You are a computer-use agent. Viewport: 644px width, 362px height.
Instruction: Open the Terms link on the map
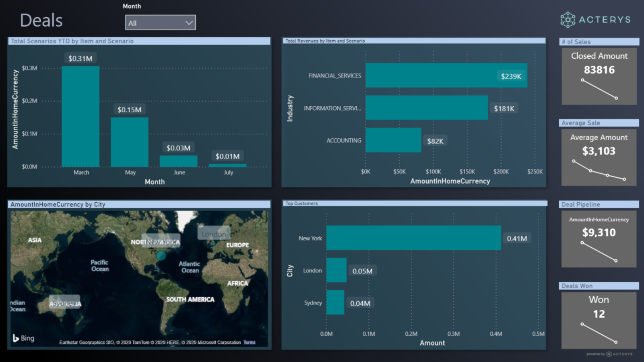pos(249,342)
